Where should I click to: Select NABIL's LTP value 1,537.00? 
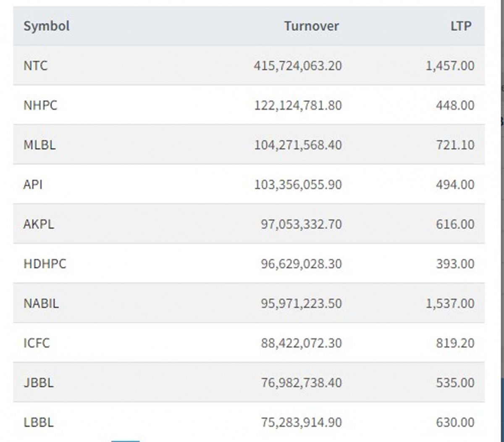click(x=450, y=303)
